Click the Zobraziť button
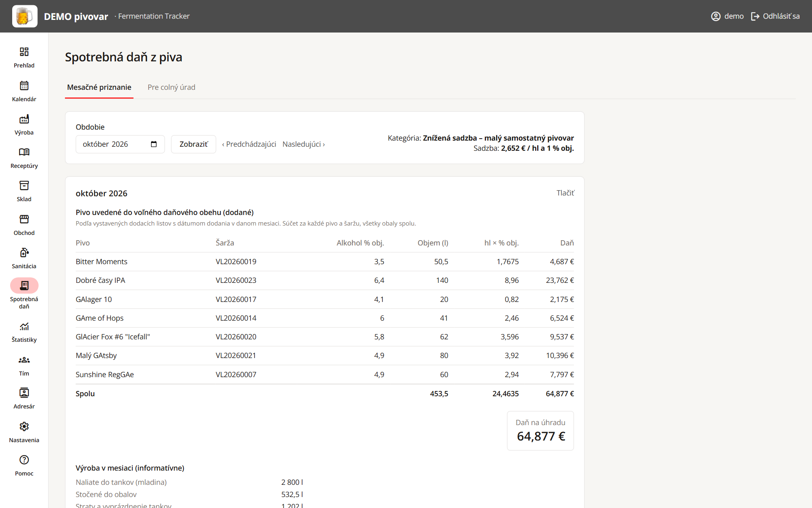This screenshot has height=508, width=812. 194,144
